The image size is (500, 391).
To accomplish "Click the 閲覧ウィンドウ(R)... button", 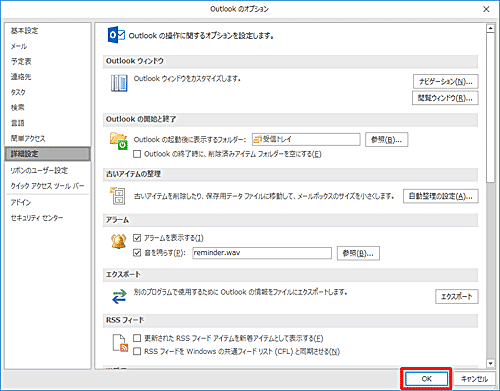I will click(x=445, y=98).
